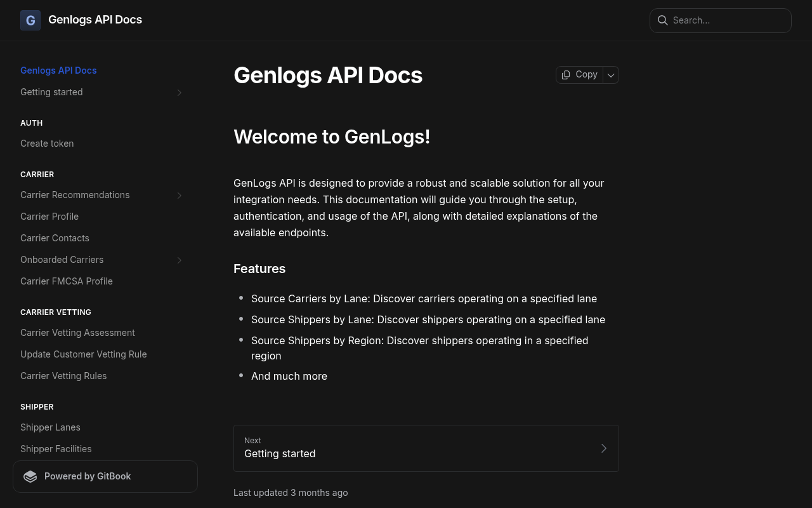
Task: Click the Next card right arrow
Action: (x=604, y=448)
